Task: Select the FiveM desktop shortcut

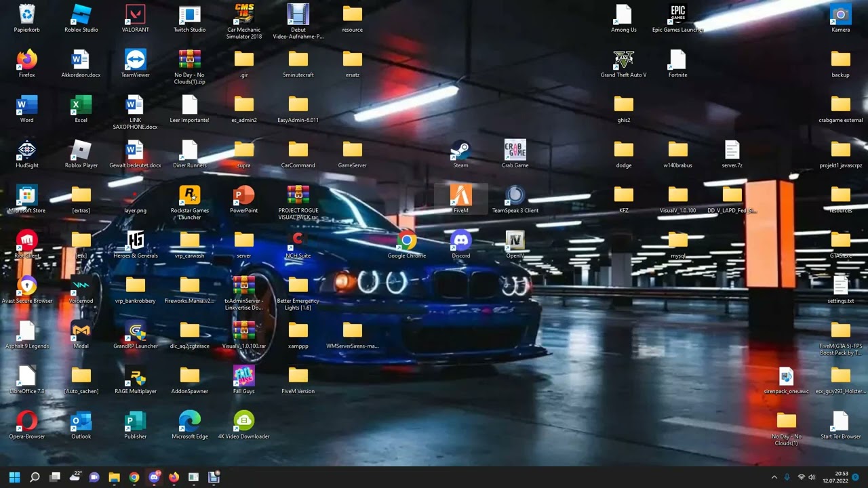Action: 461,200
